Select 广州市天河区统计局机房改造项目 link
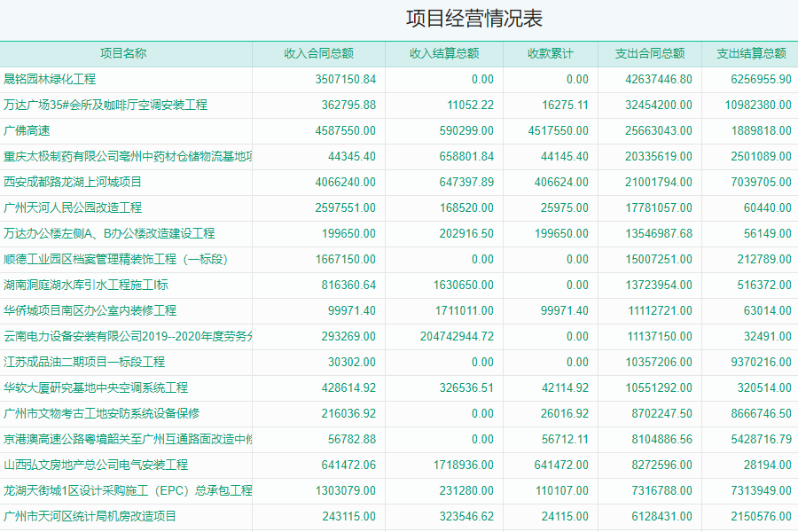This screenshot has width=798, height=532. pyautogui.click(x=90, y=516)
